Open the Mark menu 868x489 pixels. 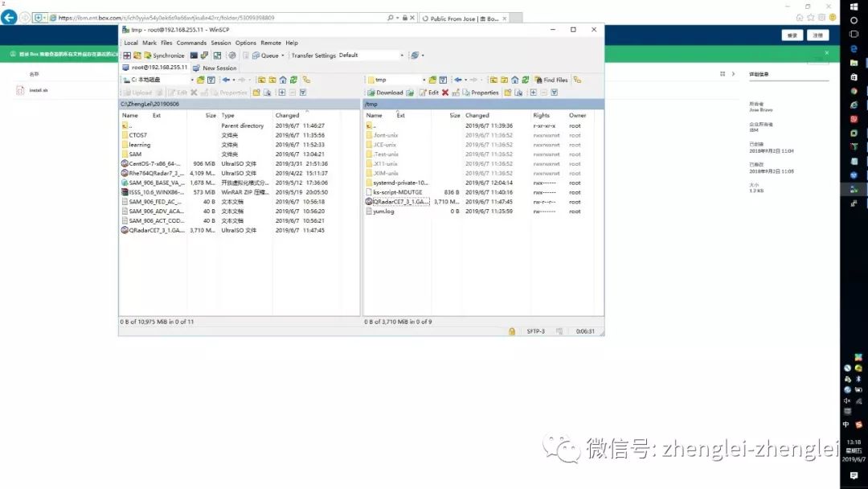coord(149,43)
